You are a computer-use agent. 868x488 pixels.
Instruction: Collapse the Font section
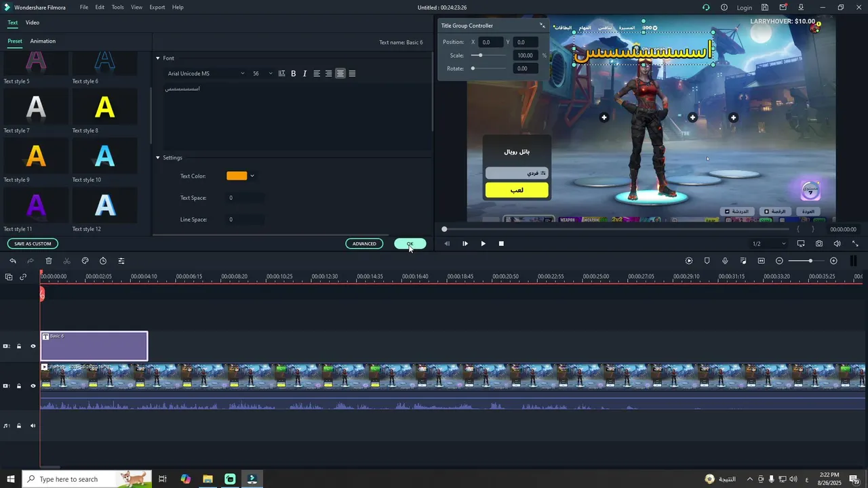click(158, 58)
